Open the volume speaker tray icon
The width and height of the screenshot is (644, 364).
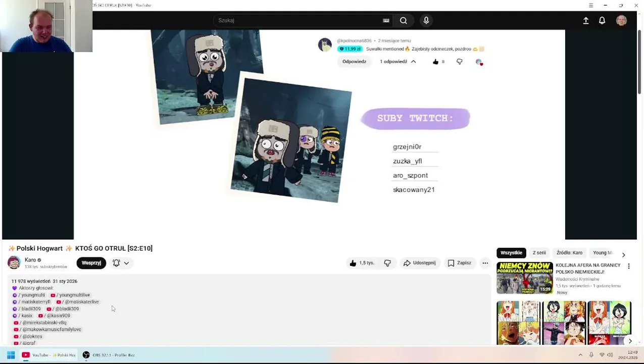point(610,355)
